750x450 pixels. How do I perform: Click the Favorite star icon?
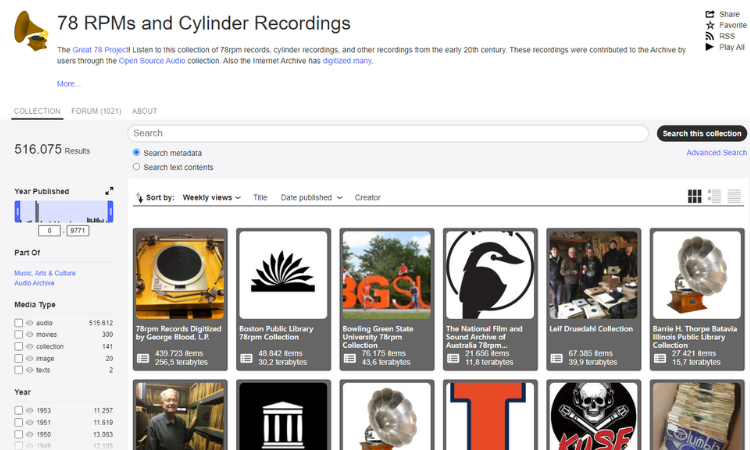click(710, 25)
